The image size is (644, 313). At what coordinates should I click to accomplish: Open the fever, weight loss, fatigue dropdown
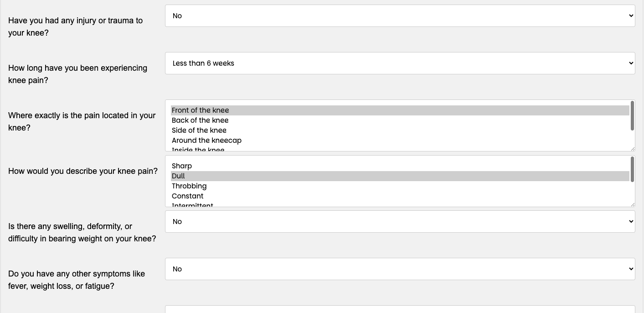click(400, 269)
